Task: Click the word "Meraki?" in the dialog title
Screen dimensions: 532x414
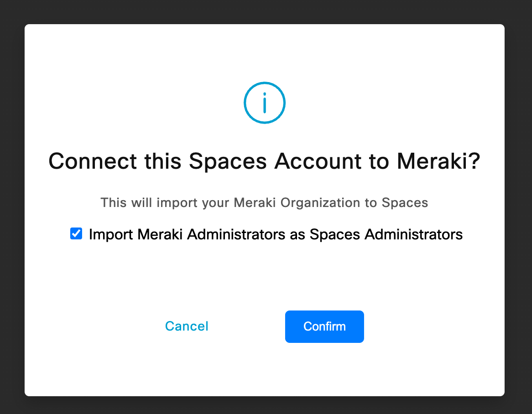Action: tap(438, 161)
